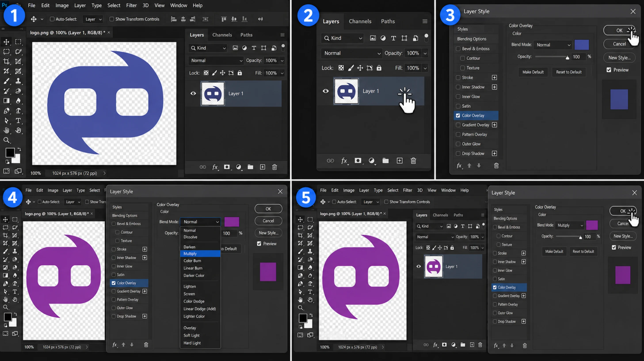Toggle the Preview checkbox in step 3 dialog
644x361 pixels.
pyautogui.click(x=609, y=70)
